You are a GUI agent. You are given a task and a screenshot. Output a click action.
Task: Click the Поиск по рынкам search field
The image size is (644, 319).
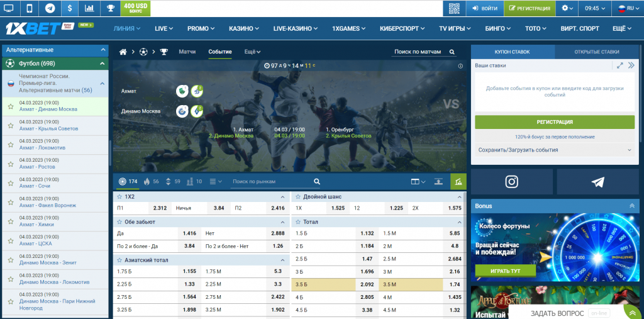(270, 182)
